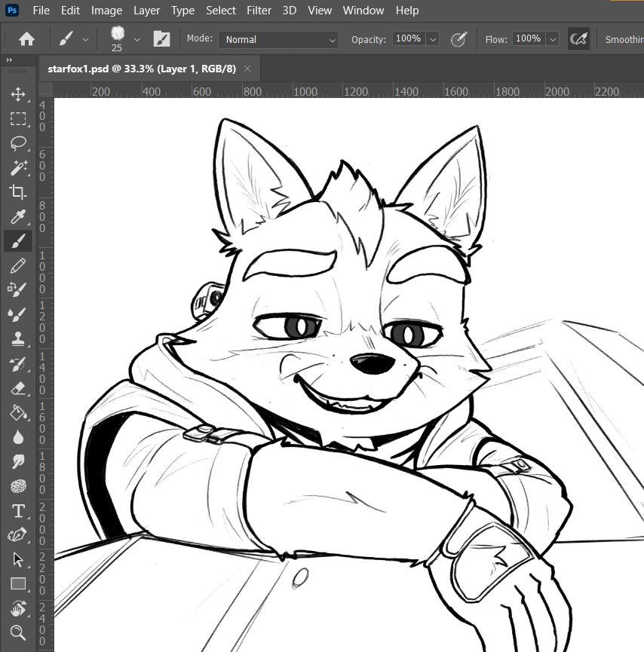This screenshot has width=644, height=652.
Task: Open the Layer menu
Action: click(x=146, y=11)
